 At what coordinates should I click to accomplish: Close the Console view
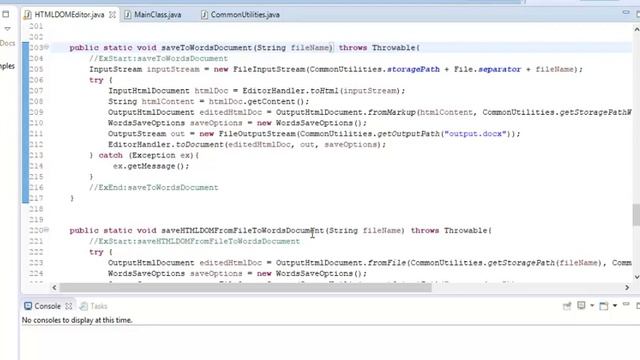coord(69,306)
